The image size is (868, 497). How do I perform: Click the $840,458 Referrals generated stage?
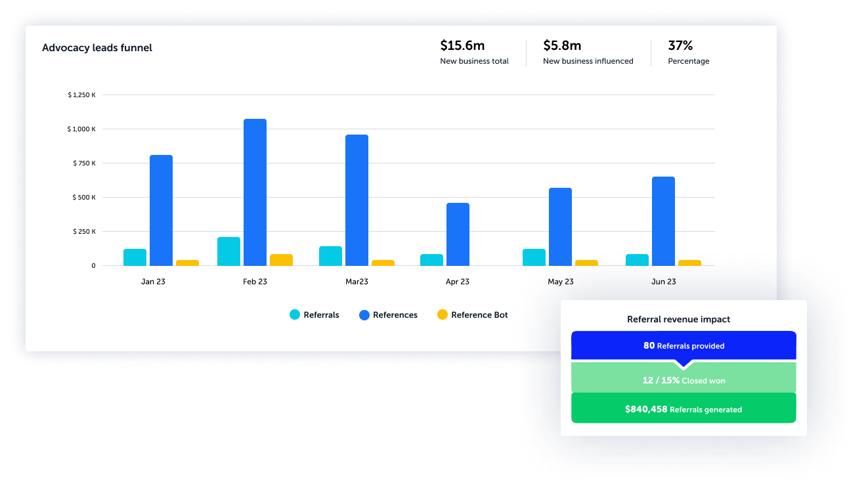tap(684, 408)
